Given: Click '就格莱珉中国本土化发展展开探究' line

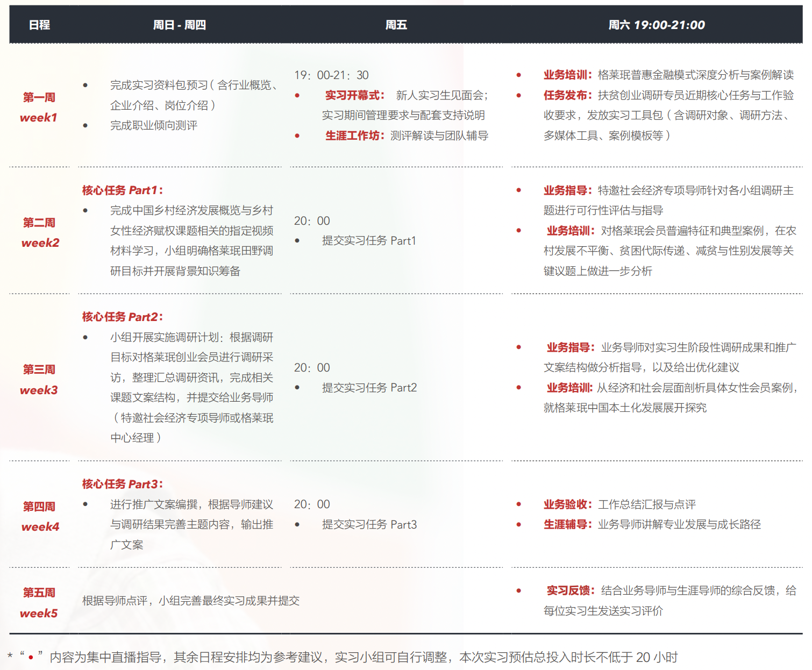Looking at the screenshot, I should coord(625,408).
